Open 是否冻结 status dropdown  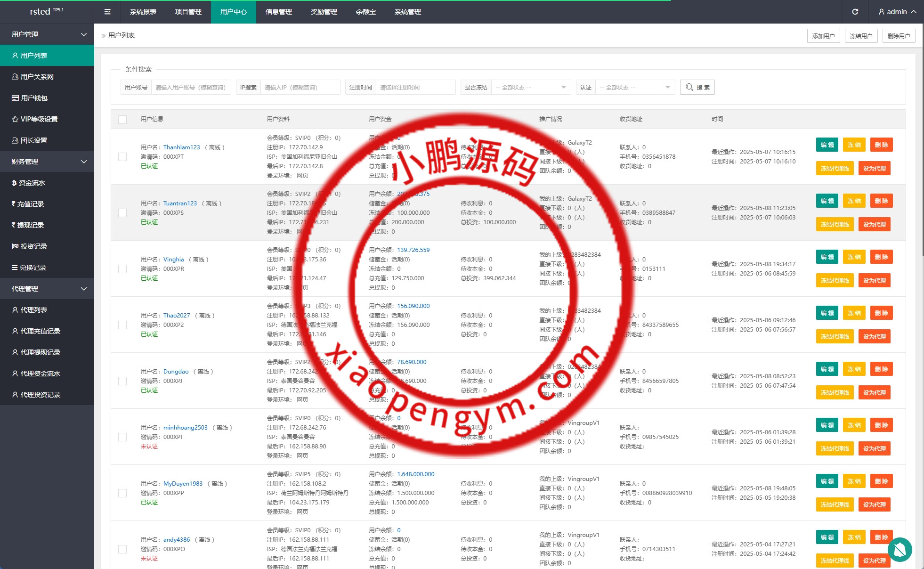click(530, 87)
